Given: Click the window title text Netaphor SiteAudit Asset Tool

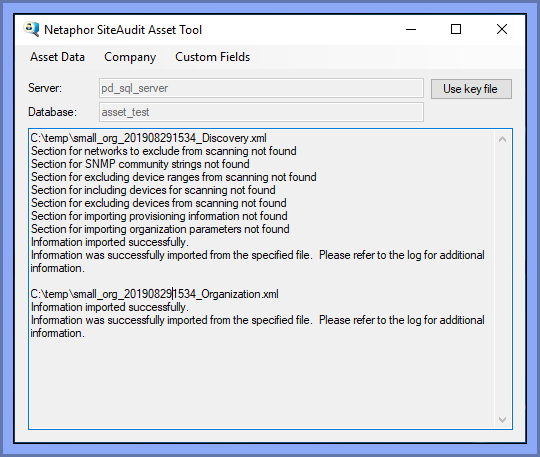Looking at the screenshot, I should click(123, 30).
